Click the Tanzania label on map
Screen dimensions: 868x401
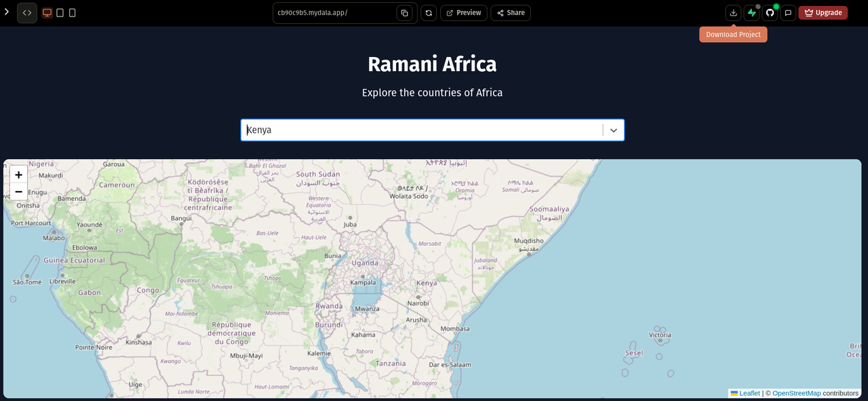(x=391, y=363)
